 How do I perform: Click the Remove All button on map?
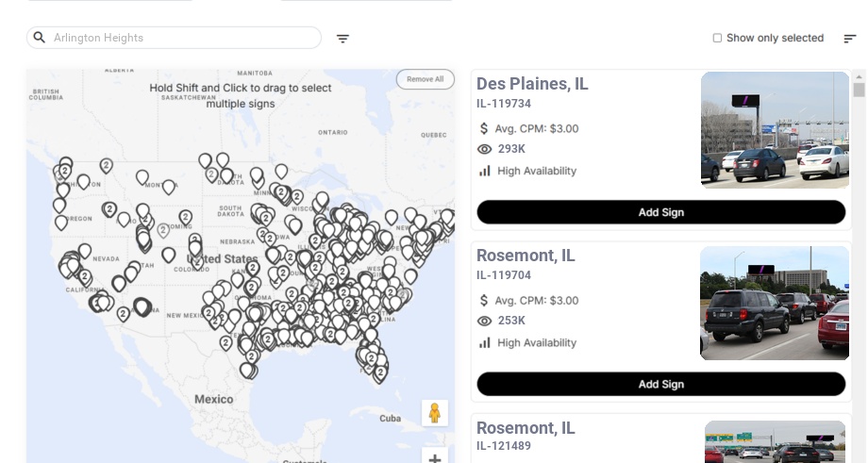tap(425, 79)
